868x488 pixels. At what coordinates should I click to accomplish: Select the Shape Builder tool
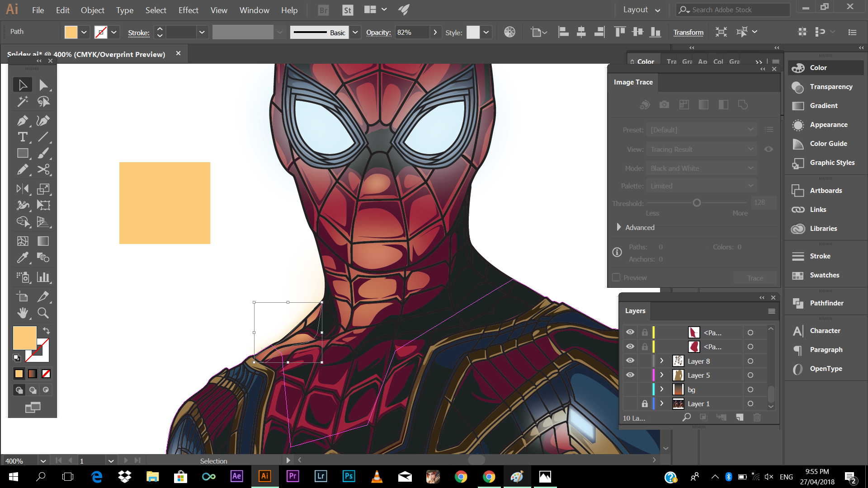(x=22, y=221)
